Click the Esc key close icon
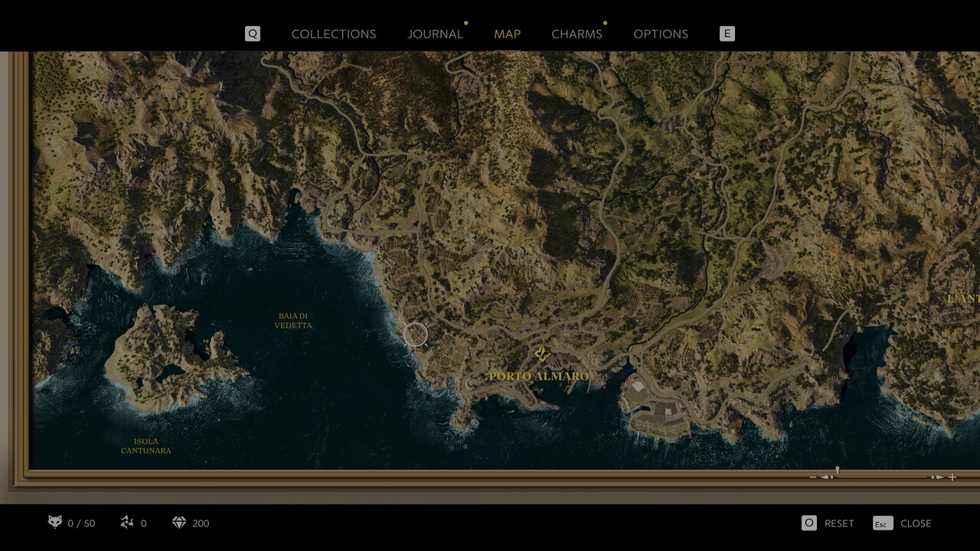This screenshot has height=551, width=980. tap(882, 523)
